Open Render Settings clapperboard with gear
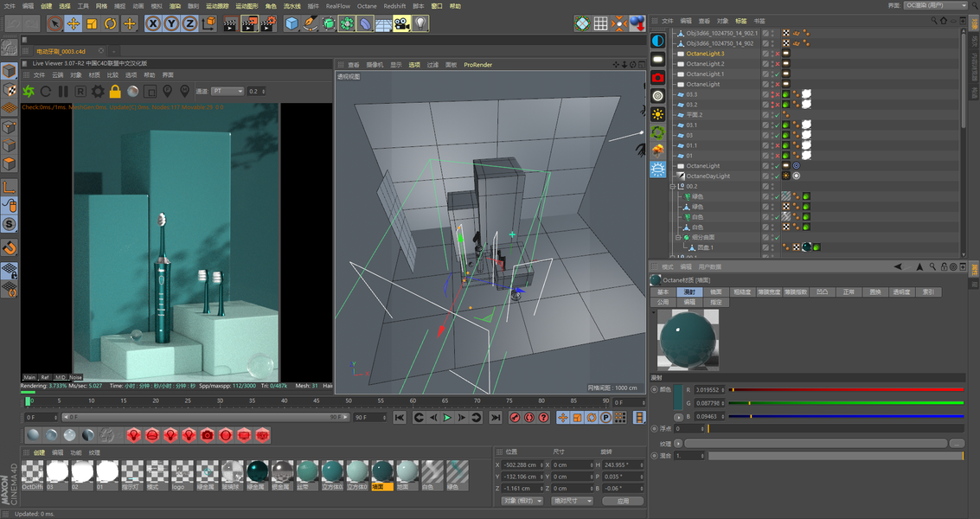Viewport: 980px width, 519px height. point(268,23)
